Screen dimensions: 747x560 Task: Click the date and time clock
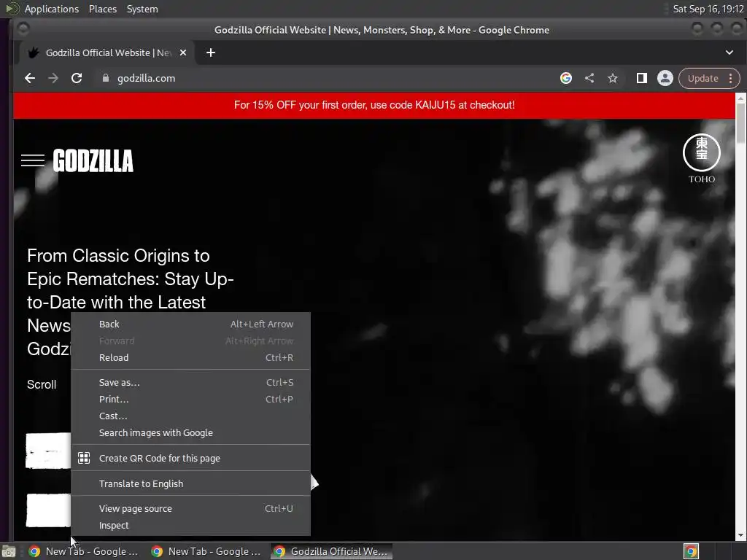point(708,9)
